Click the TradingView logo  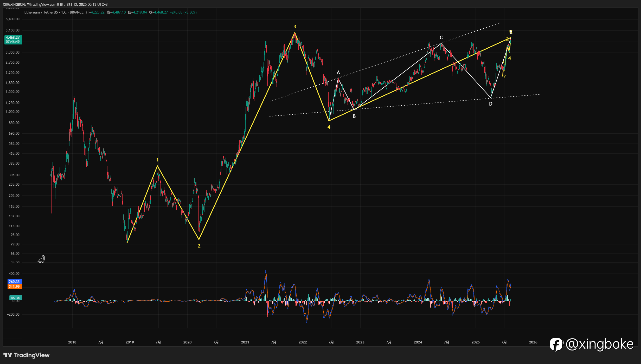(26, 355)
